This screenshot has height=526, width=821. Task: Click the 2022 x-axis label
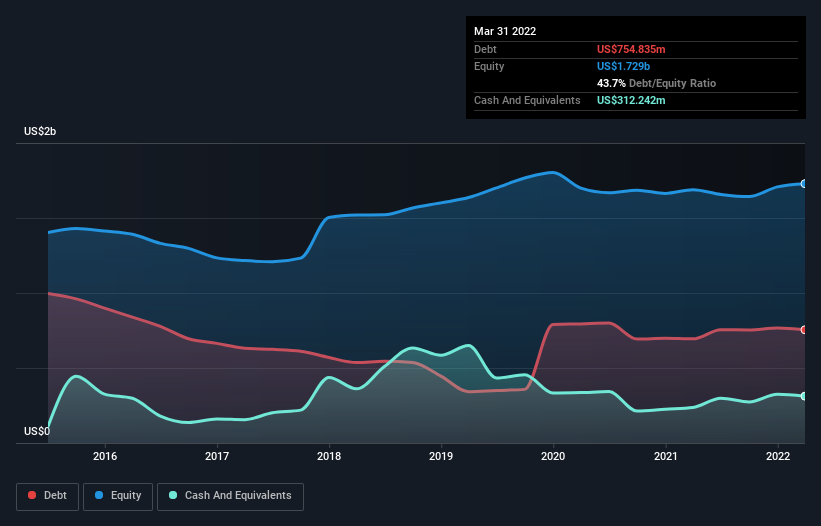coord(778,456)
